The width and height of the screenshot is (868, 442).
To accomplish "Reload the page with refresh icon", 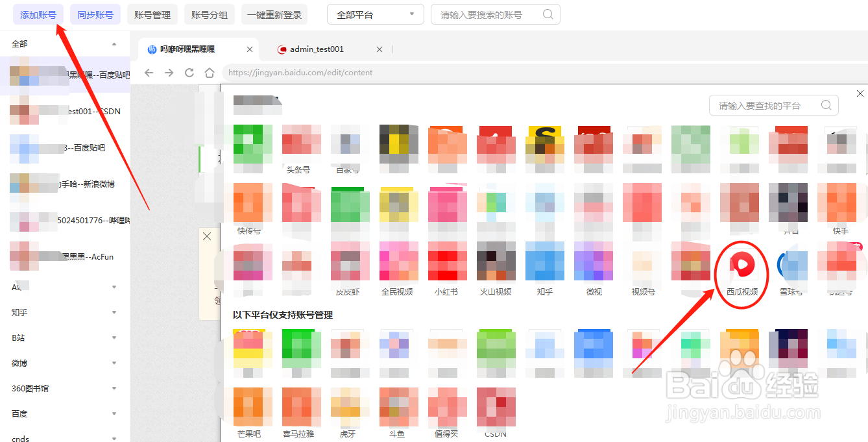I will click(x=189, y=73).
